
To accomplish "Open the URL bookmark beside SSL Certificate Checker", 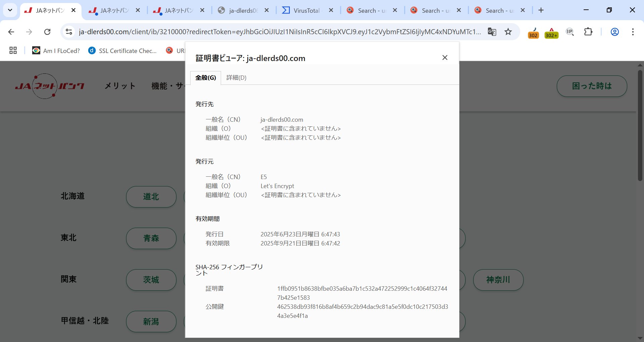I will click(x=175, y=51).
